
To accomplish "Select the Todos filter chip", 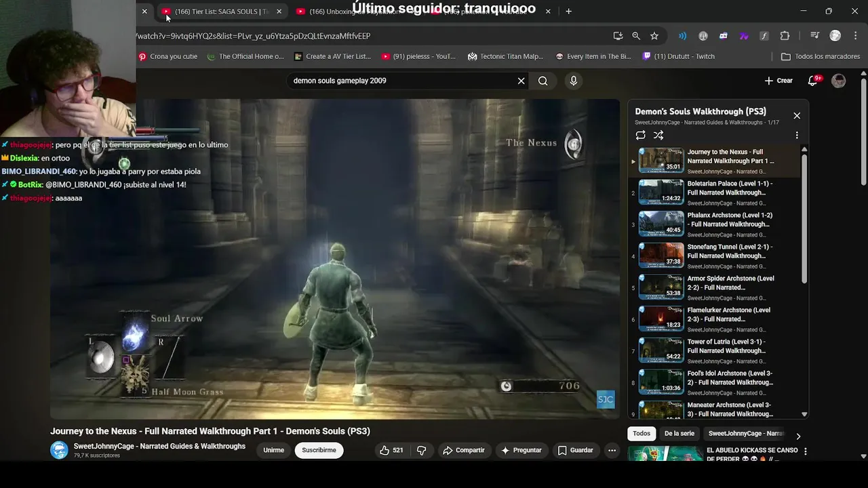I will (x=642, y=434).
